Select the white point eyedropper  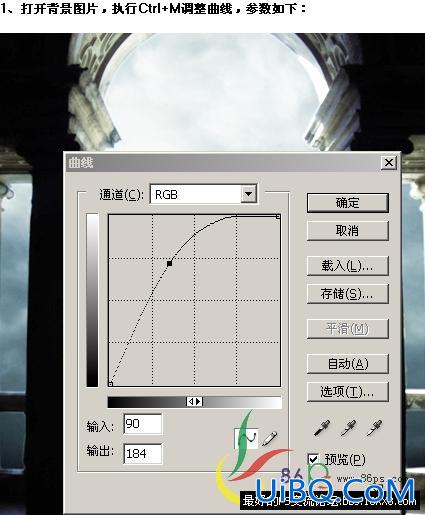tap(374, 428)
